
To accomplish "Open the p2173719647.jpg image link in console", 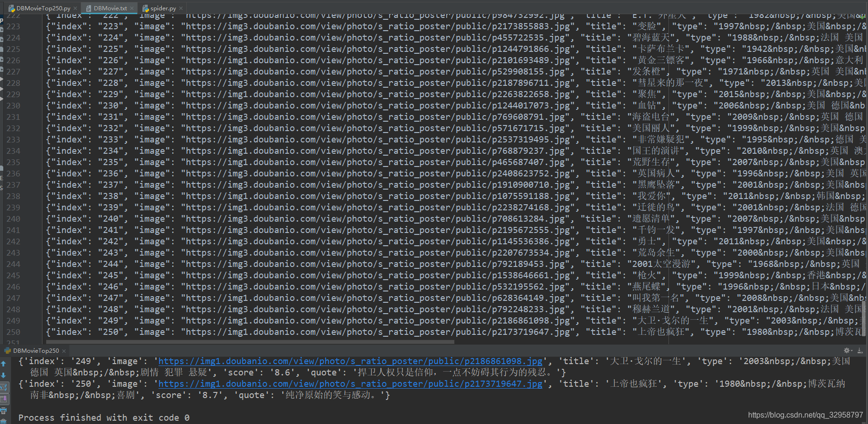I will (350, 384).
